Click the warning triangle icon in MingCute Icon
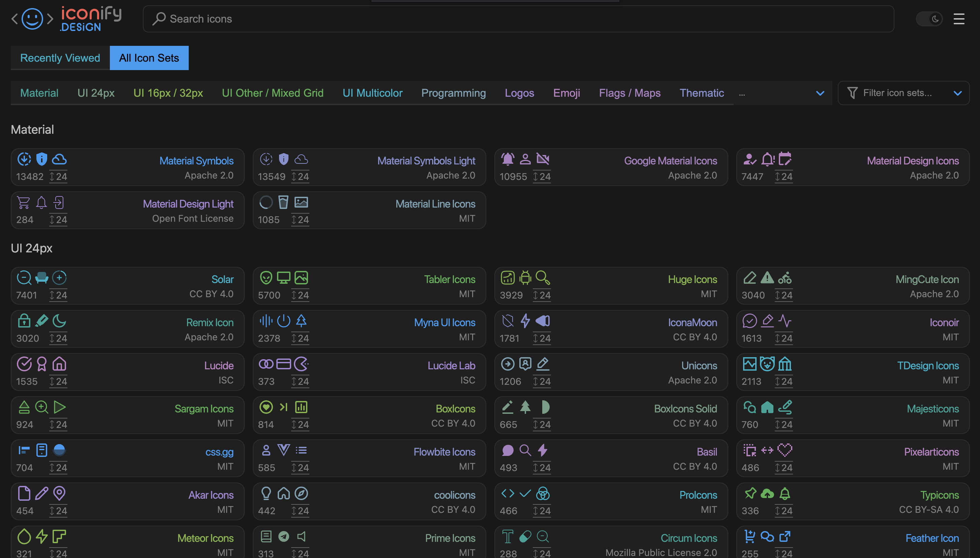Image resolution: width=980 pixels, height=558 pixels. [767, 278]
